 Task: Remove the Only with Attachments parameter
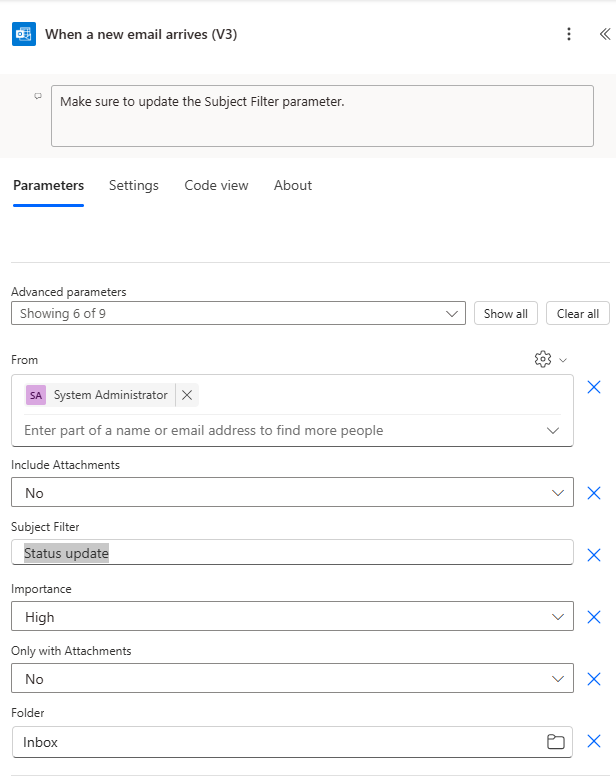click(x=594, y=679)
